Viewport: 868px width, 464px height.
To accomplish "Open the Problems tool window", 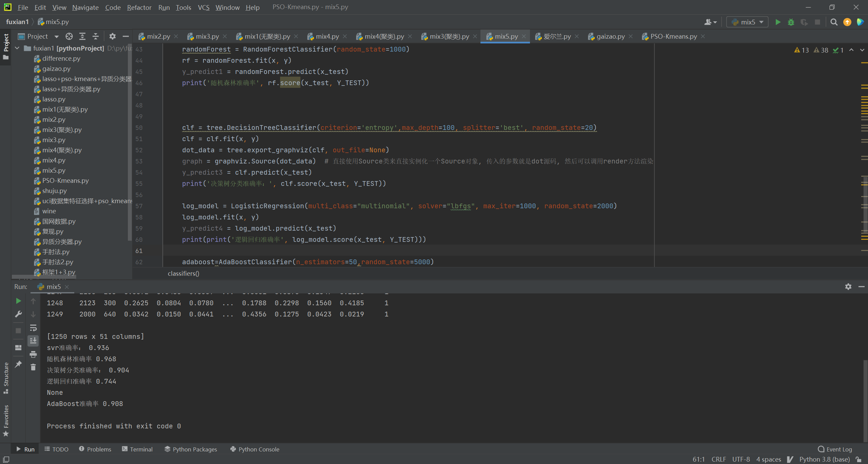I will [x=95, y=449].
